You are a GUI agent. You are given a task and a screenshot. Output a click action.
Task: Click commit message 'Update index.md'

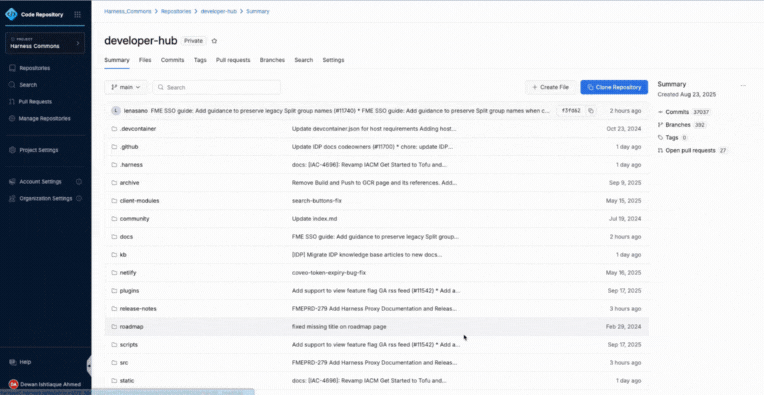[314, 219]
